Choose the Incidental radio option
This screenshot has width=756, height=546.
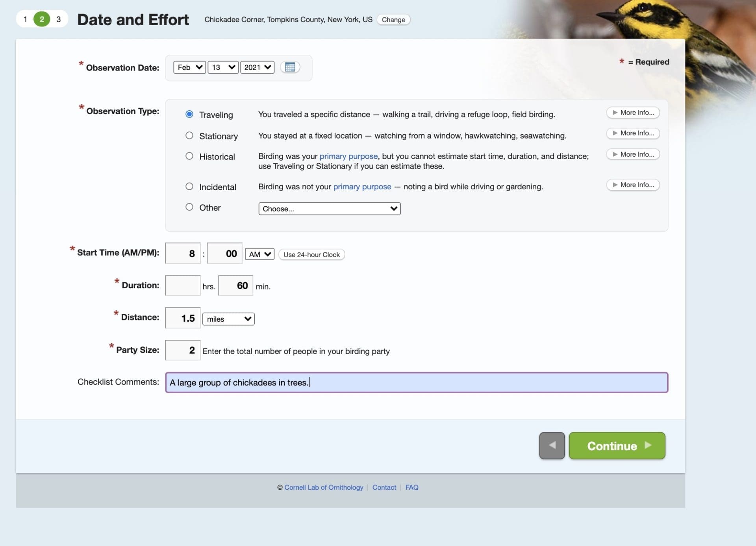point(189,187)
